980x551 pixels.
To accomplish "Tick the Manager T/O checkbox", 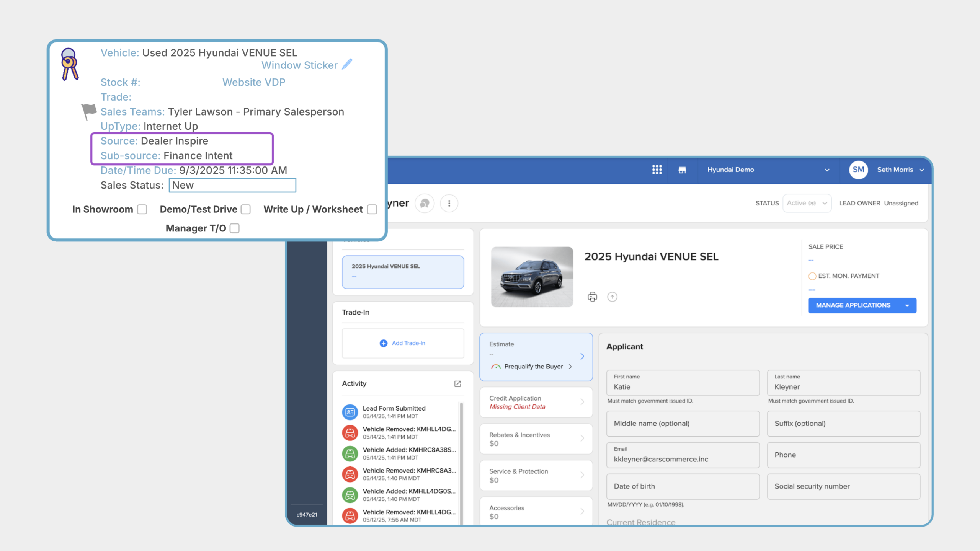I will 235,228.
